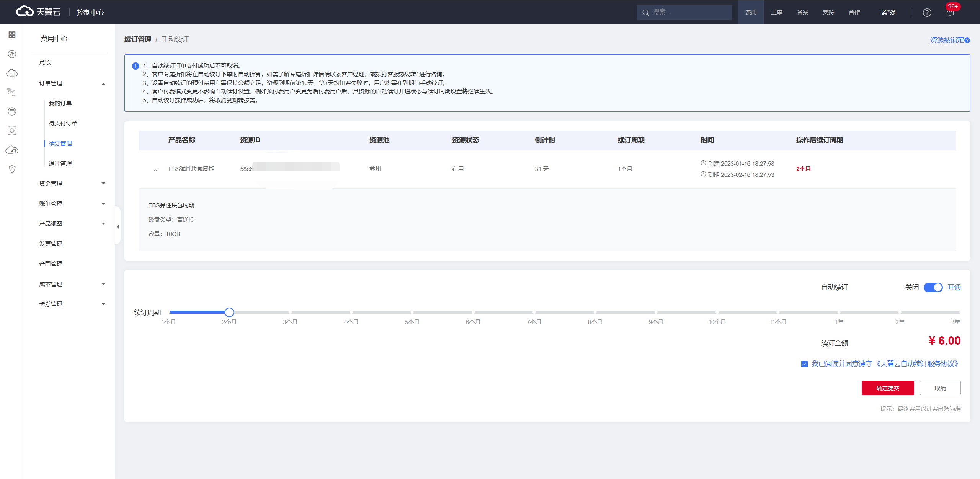Viewport: 980px width, 479px height.
Task: Open the grid dashboard icon in sidebar
Action: 12,35
